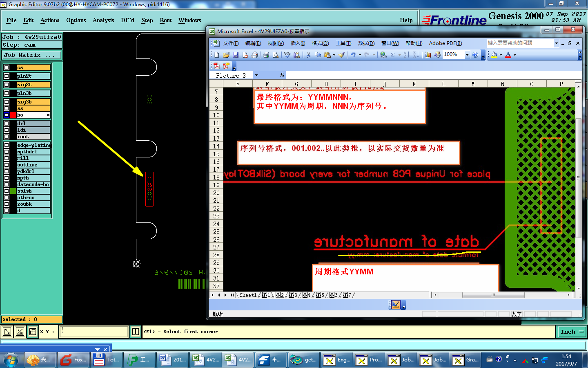Viewport: 588px width, 368px height.
Task: Toggle the pln2t layer display box
Action: pos(7,76)
